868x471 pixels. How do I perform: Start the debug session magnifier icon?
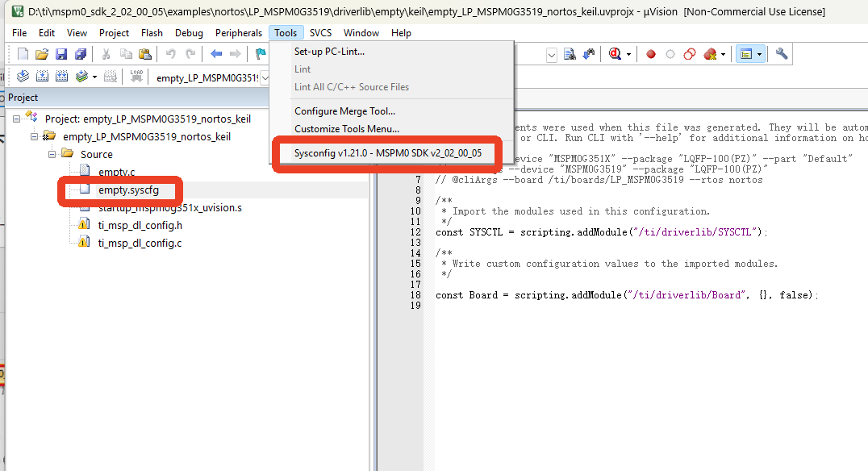point(615,54)
